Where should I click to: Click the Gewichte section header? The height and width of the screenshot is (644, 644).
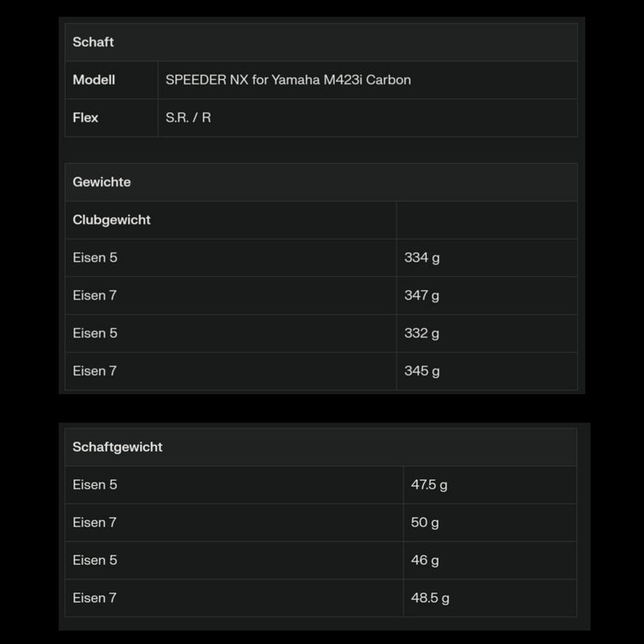(x=102, y=182)
